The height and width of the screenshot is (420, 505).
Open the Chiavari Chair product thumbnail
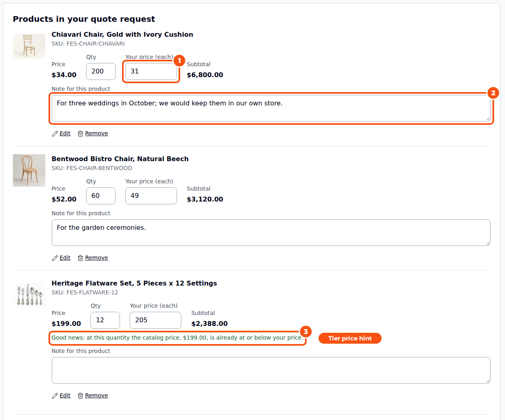click(x=29, y=46)
